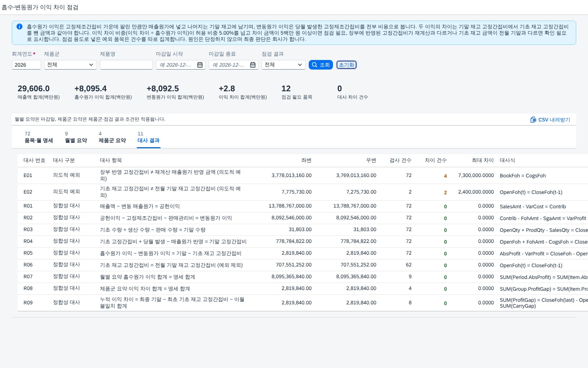This screenshot has height=368, width=588.
Task: Click the 제품명 input field
Action: coord(126,65)
